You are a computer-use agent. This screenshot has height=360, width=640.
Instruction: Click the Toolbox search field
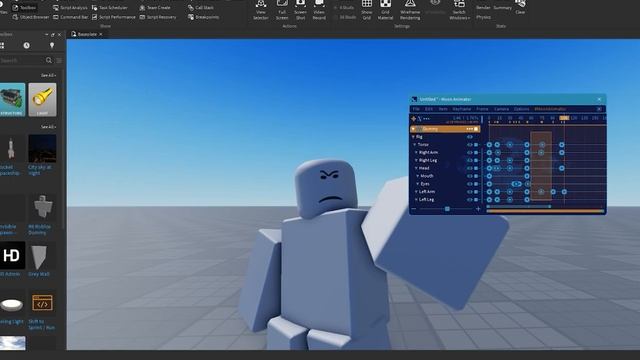[x=21, y=60]
